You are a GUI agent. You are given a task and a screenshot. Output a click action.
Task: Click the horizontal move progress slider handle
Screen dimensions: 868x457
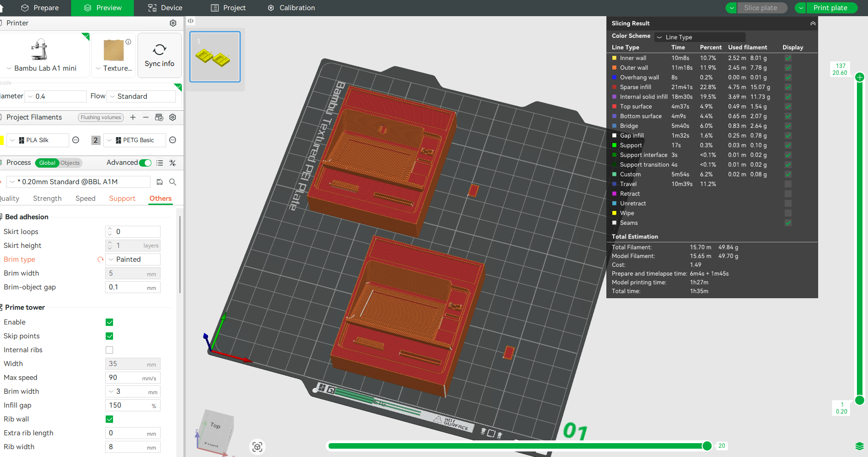tap(706, 445)
